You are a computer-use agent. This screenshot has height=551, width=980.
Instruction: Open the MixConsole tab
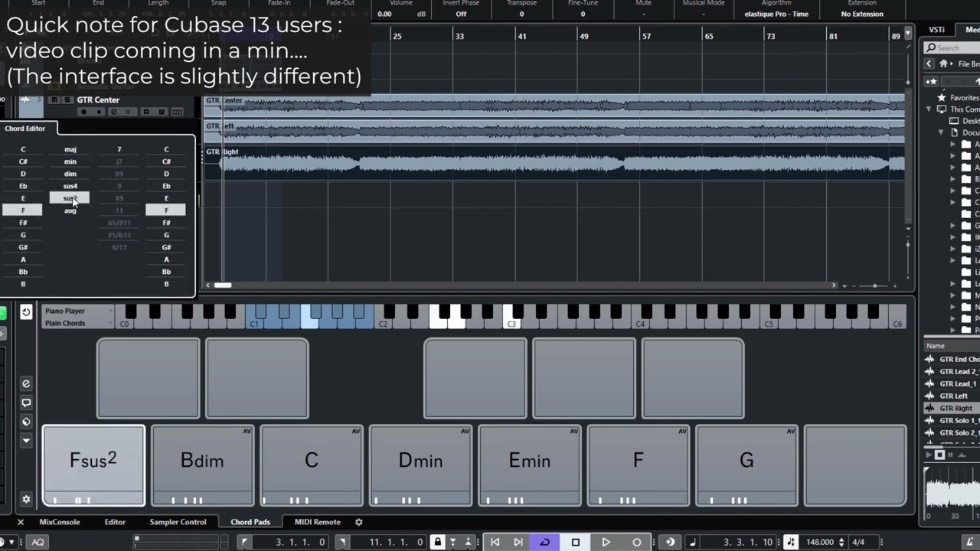point(60,522)
